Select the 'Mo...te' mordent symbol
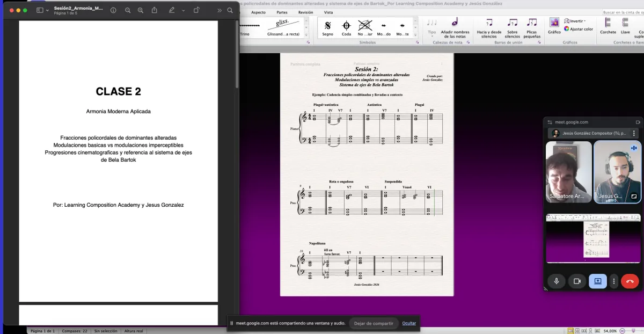The height and width of the screenshot is (334, 644). tap(402, 27)
